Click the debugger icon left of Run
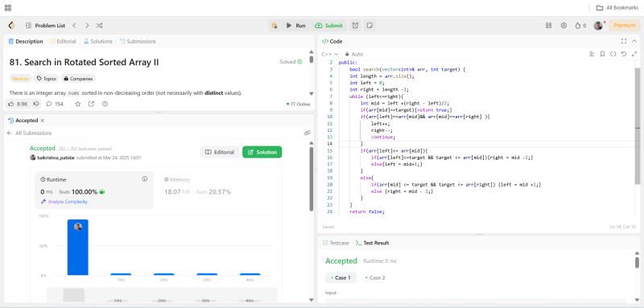This screenshot has width=644, height=308. pyautogui.click(x=274, y=26)
